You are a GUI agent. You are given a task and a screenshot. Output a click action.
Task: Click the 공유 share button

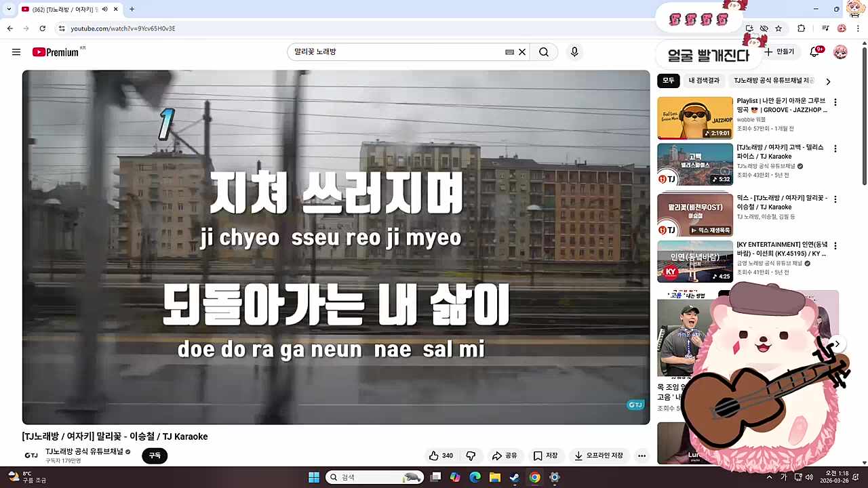coord(505,455)
